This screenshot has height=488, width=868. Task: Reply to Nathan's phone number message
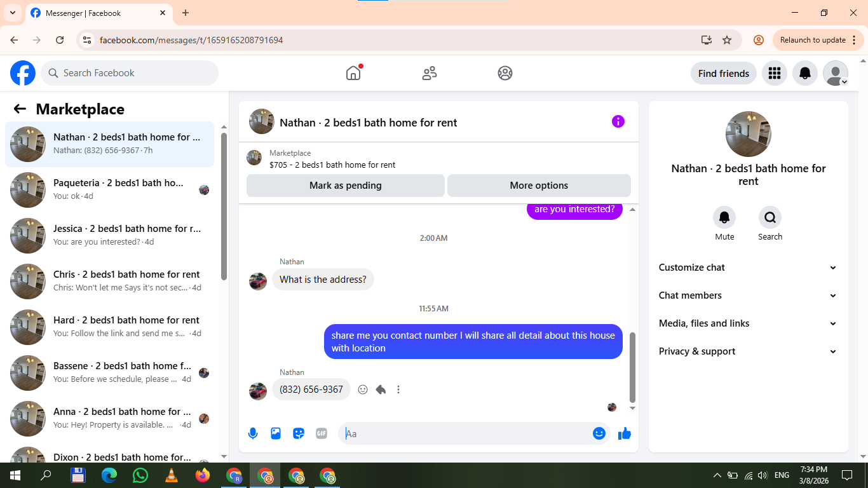tap(381, 390)
